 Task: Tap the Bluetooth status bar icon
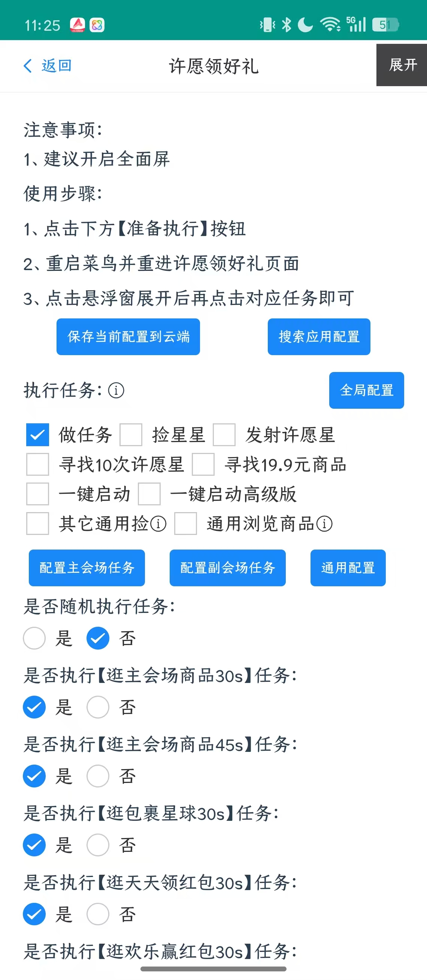(x=286, y=25)
